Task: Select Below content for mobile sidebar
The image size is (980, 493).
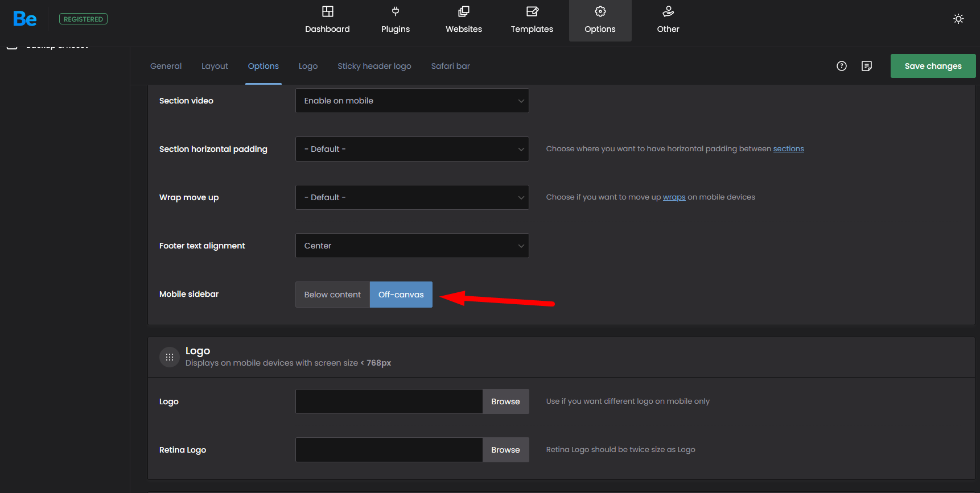Action: click(x=332, y=295)
